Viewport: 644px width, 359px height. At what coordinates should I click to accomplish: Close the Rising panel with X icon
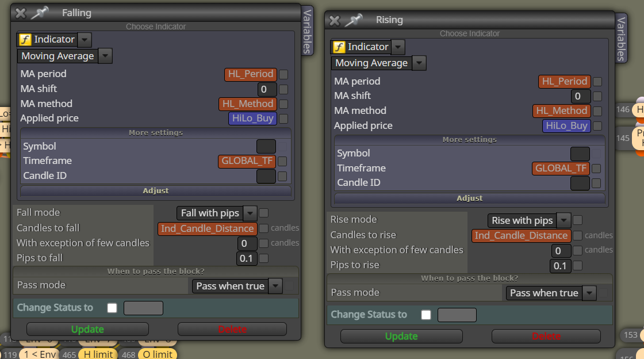[335, 20]
